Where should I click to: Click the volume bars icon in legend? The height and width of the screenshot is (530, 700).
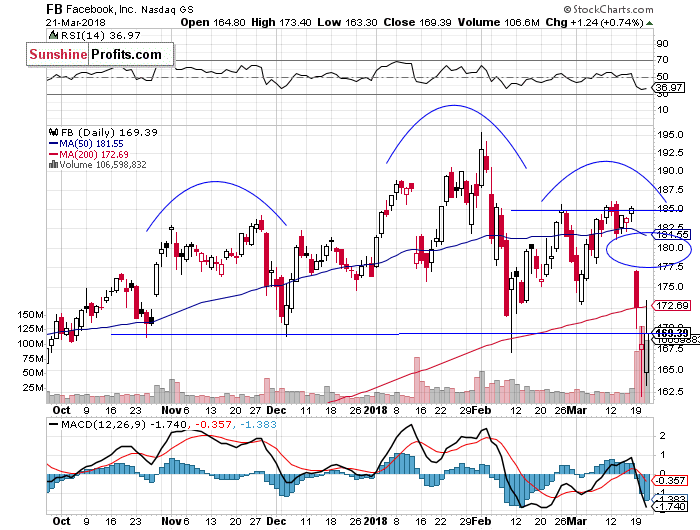53,164
